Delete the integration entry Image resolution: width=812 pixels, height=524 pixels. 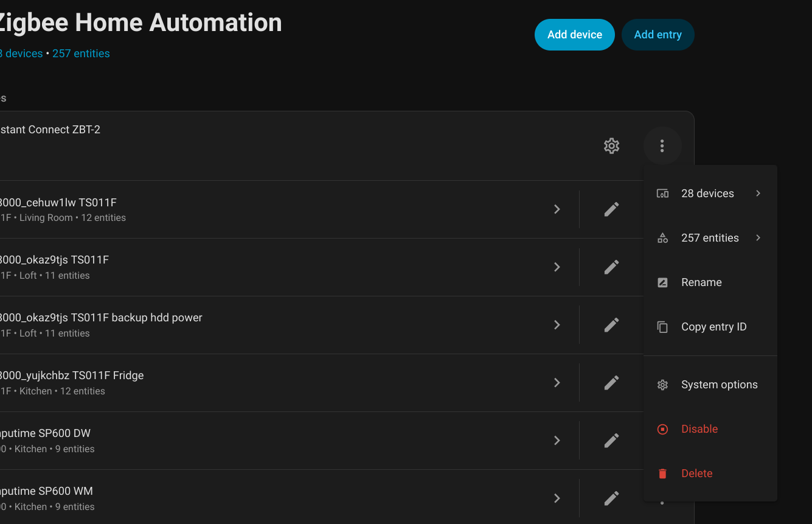(x=696, y=473)
